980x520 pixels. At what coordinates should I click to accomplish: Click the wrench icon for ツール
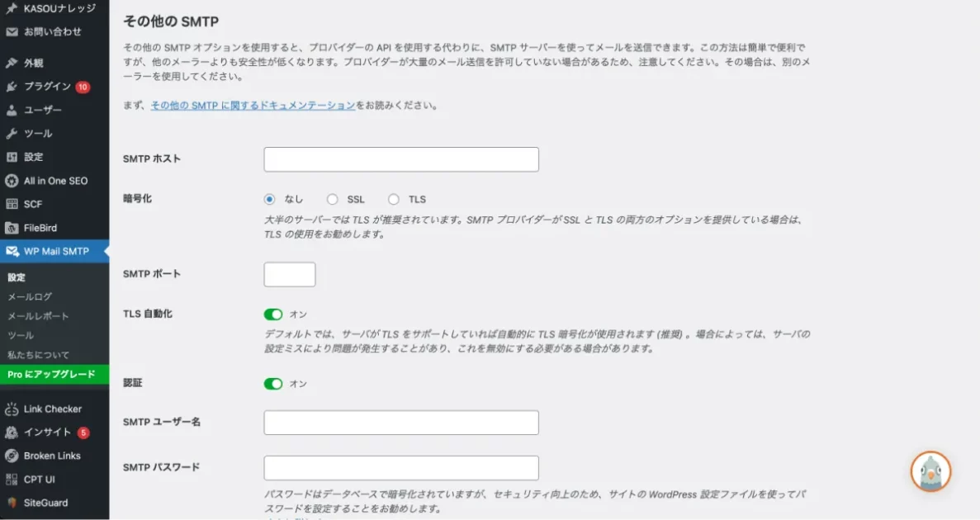12,134
